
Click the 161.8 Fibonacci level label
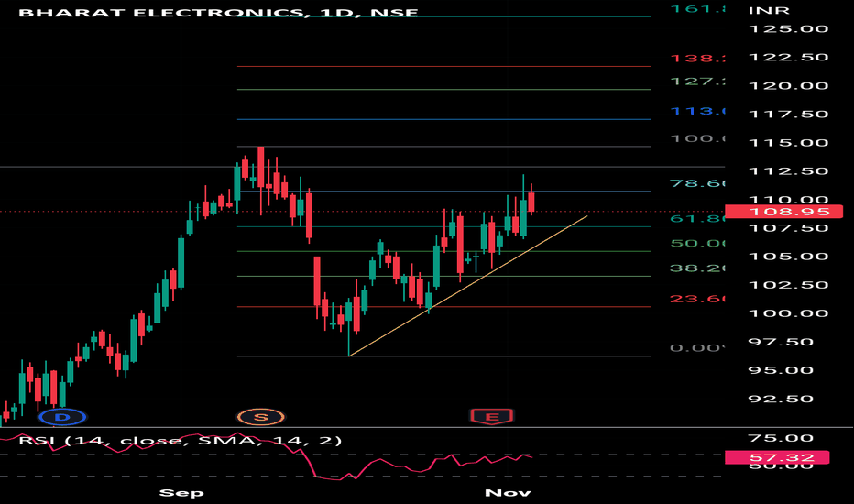tap(697, 9)
